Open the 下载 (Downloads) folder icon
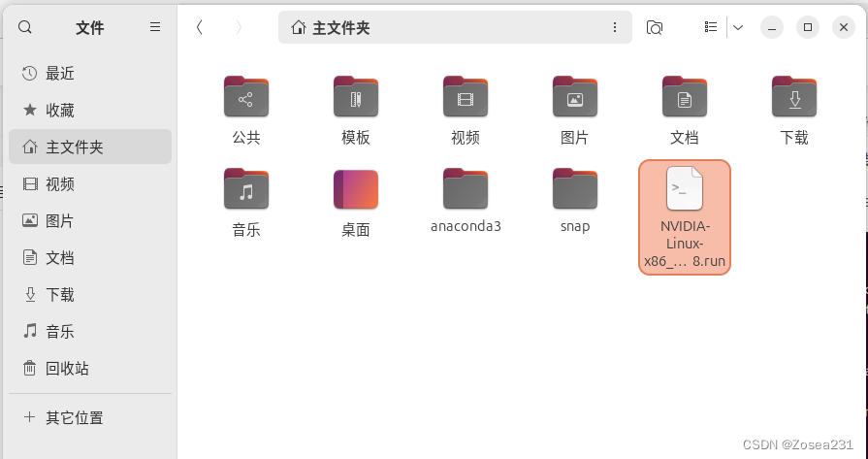The image size is (868, 459). point(793,97)
